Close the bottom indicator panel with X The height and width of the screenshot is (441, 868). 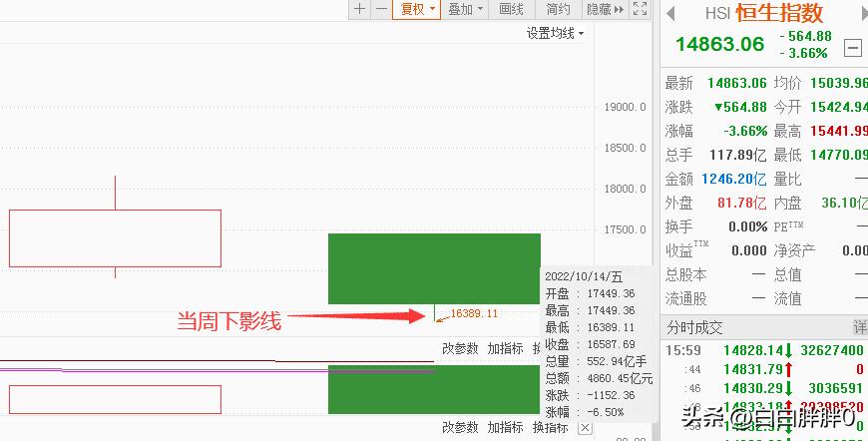585,428
